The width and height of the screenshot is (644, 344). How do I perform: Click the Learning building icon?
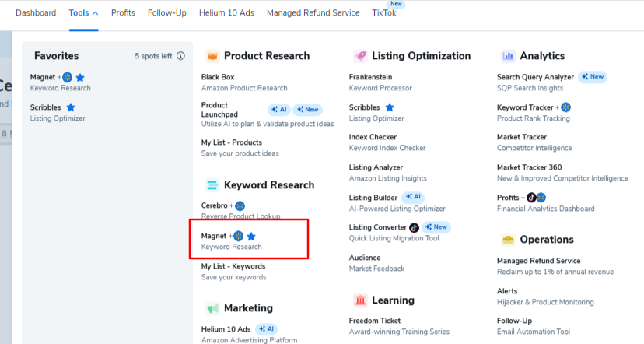(x=360, y=300)
